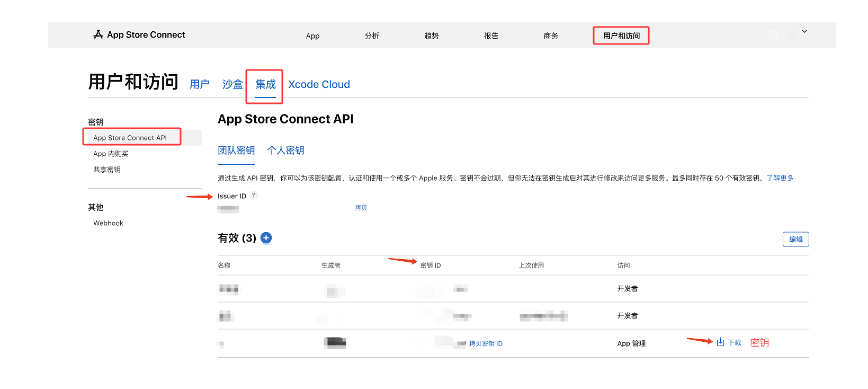Click the 编辑 button
868x389 pixels.
pyautogui.click(x=795, y=239)
